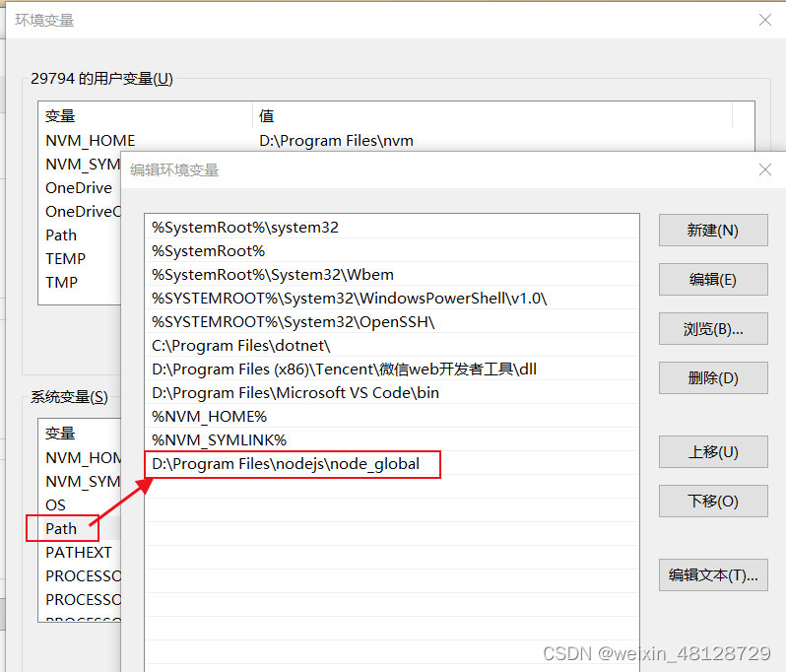Click the 值 column header
This screenshot has height=672, width=786.
266,116
